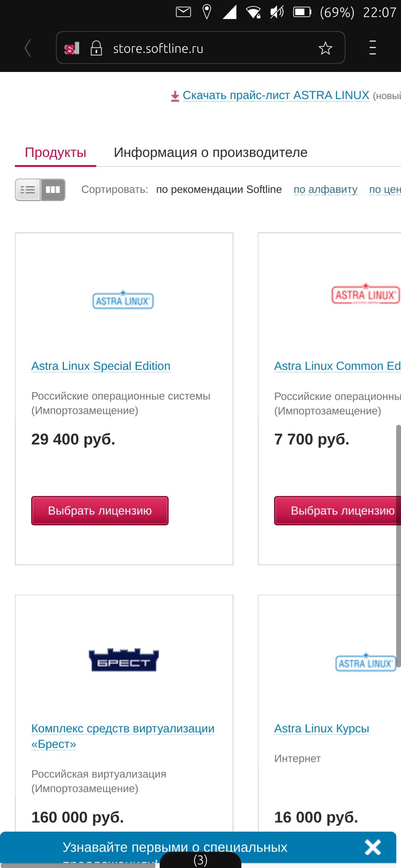Screen dimensions: 401x868
Task: Choose license for Astra Linux Special Edition
Action: click(x=100, y=511)
